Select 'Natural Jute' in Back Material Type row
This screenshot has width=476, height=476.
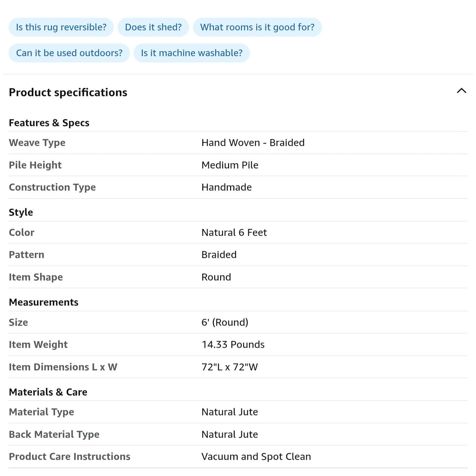[x=230, y=434]
